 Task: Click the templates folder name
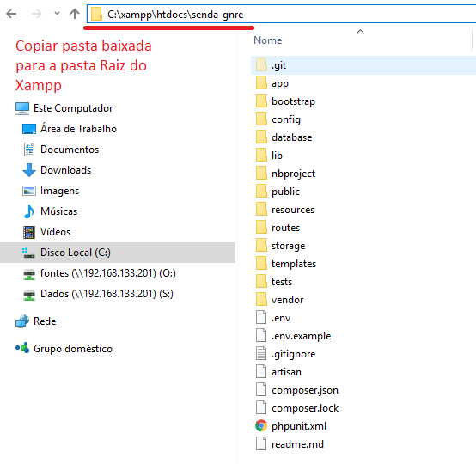(x=294, y=264)
